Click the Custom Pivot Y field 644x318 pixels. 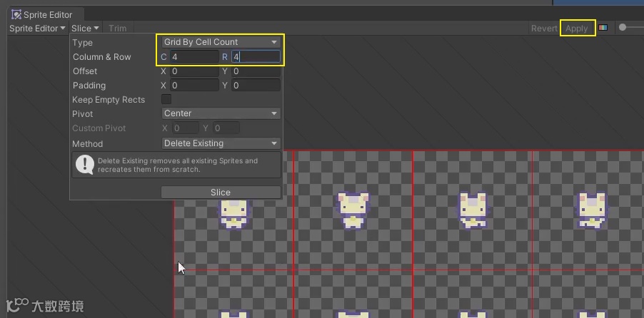(x=226, y=128)
